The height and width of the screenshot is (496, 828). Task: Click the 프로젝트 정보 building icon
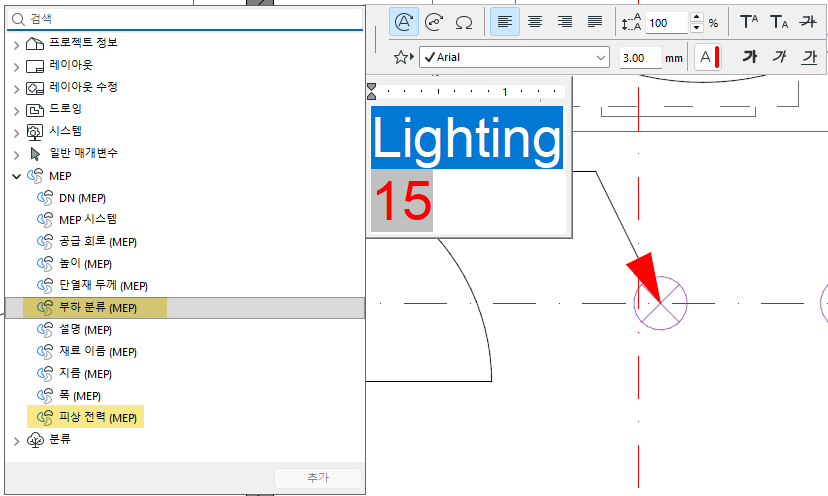pos(35,44)
